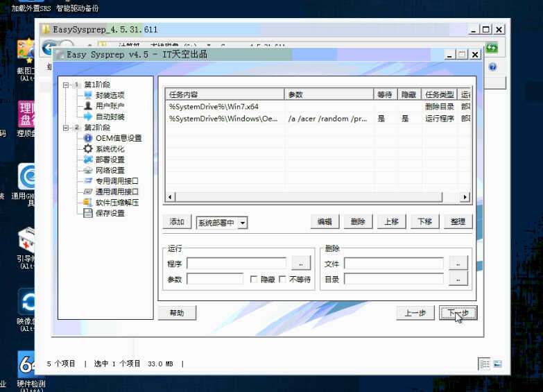Browse for file in 删除 group
543x392 pixels.
point(458,263)
